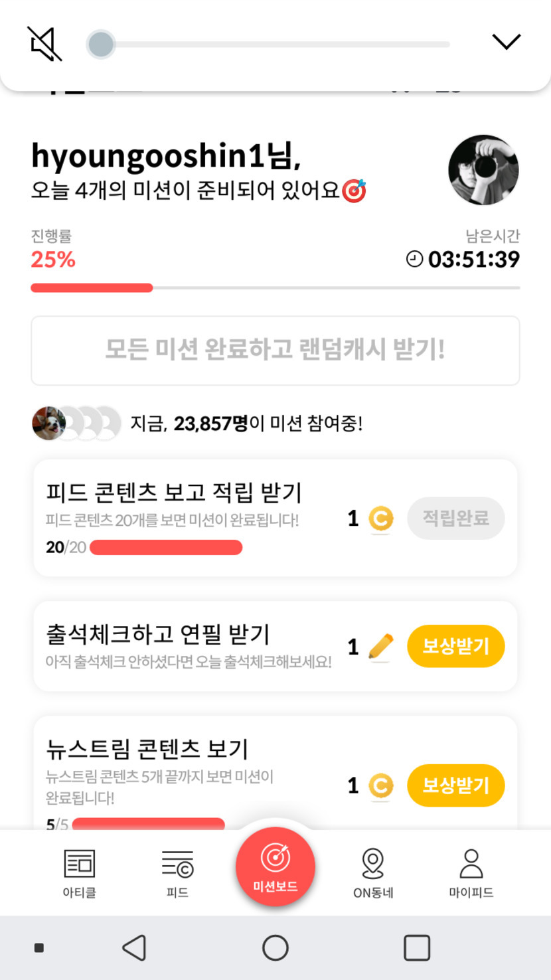The width and height of the screenshot is (551, 980).
Task: Collapse the volume panel with the chevron
Action: tap(506, 42)
